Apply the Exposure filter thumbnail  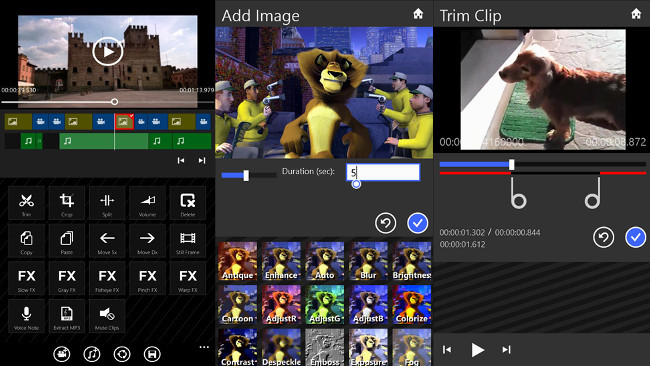(368, 347)
